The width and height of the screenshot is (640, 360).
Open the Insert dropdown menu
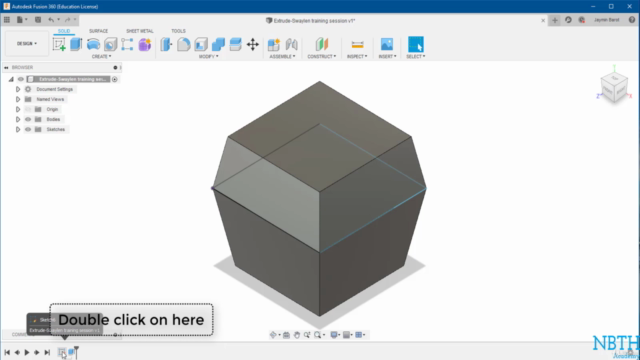(x=387, y=56)
